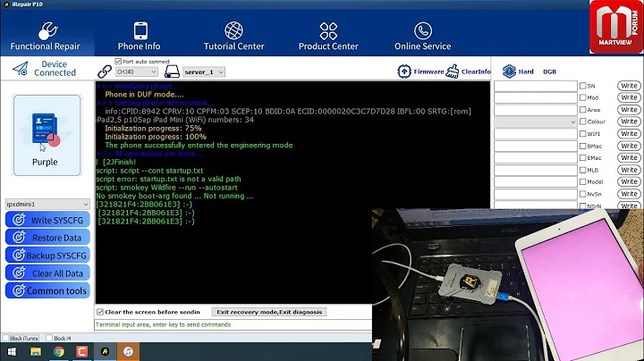
Task: Open the Colour value dropdown
Action: 536,122
